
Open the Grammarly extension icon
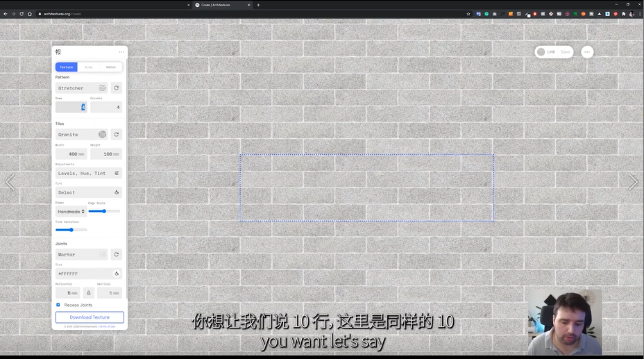(486, 14)
